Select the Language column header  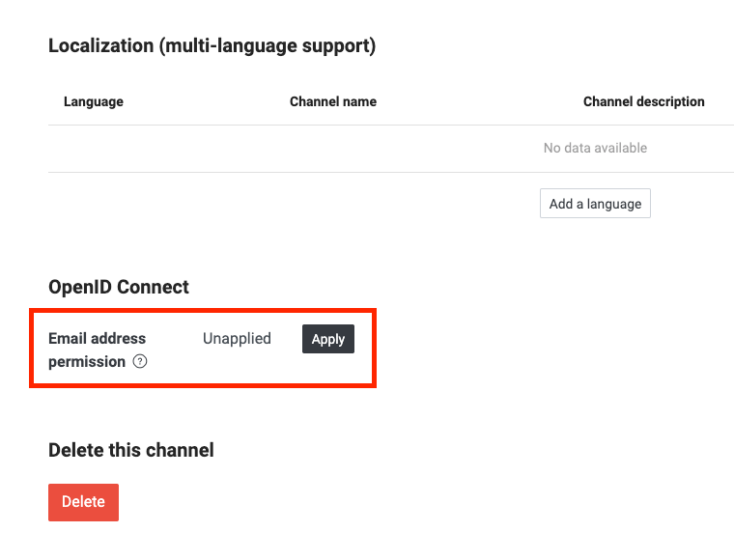click(x=94, y=101)
